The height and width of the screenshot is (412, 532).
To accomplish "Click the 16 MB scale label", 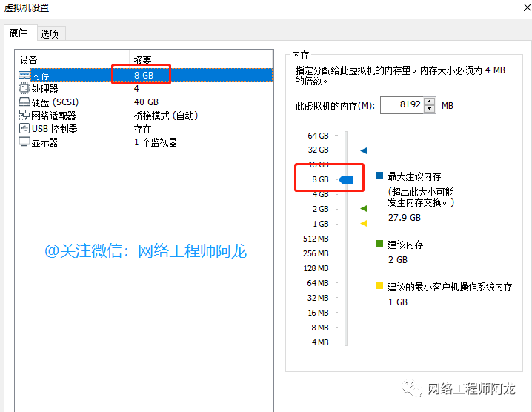I will pyautogui.click(x=319, y=313).
